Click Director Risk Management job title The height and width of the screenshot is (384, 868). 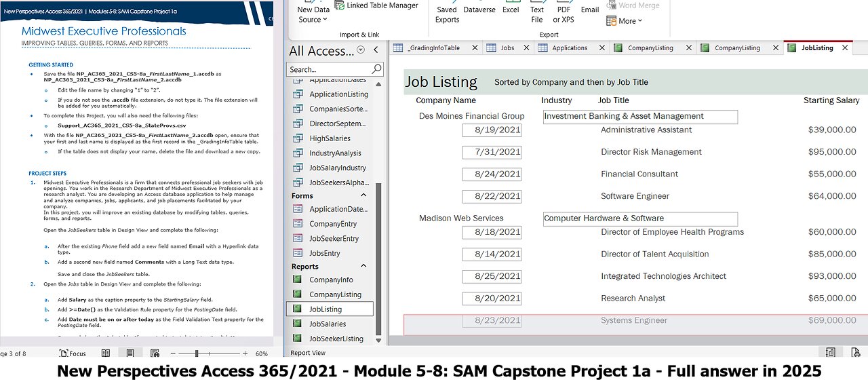(x=651, y=152)
